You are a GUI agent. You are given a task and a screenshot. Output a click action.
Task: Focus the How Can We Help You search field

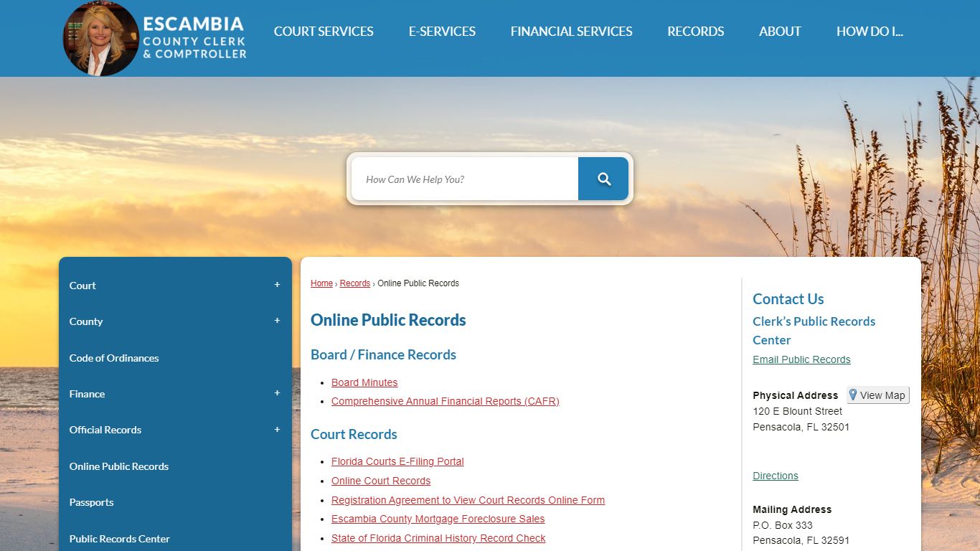465,179
